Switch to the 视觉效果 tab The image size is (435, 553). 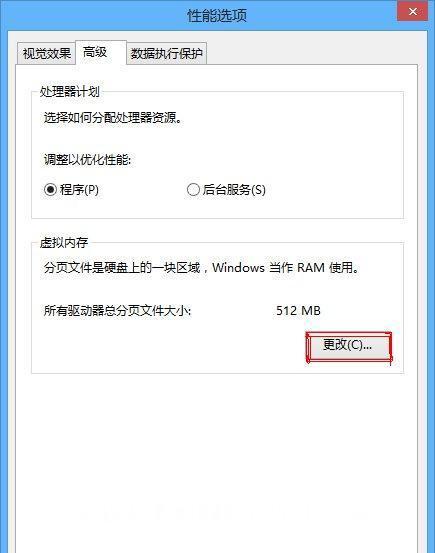pos(46,54)
